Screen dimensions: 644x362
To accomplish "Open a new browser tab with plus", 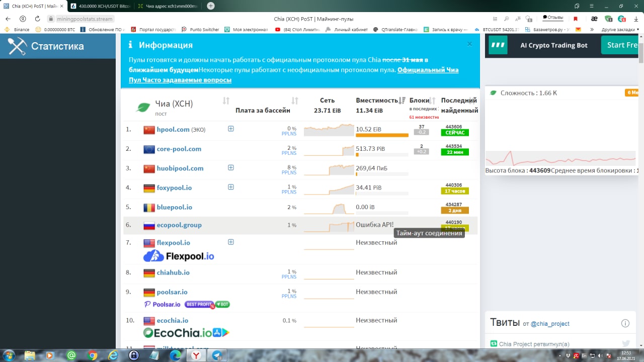I will pyautogui.click(x=211, y=6).
